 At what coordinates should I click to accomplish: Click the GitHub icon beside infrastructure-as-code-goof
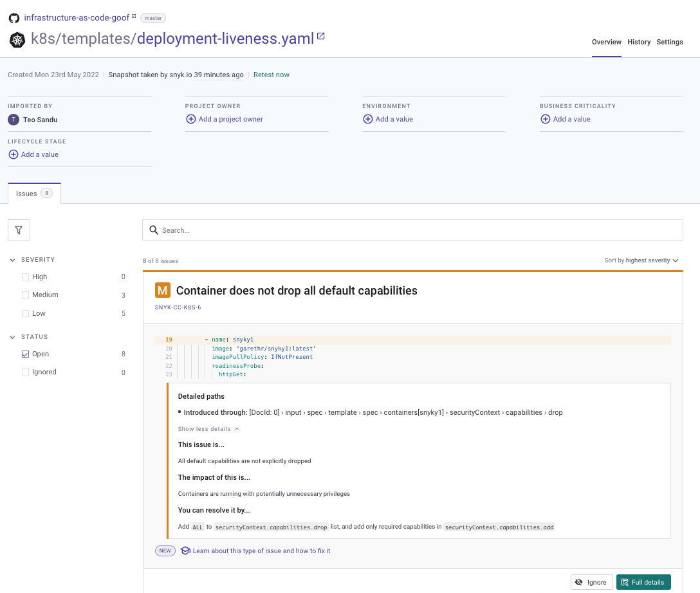tap(14, 17)
